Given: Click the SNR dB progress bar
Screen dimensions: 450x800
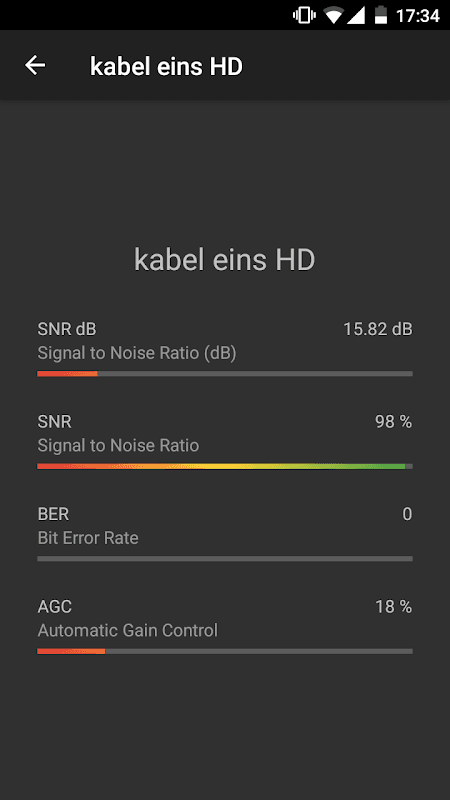Looking at the screenshot, I should (x=225, y=374).
